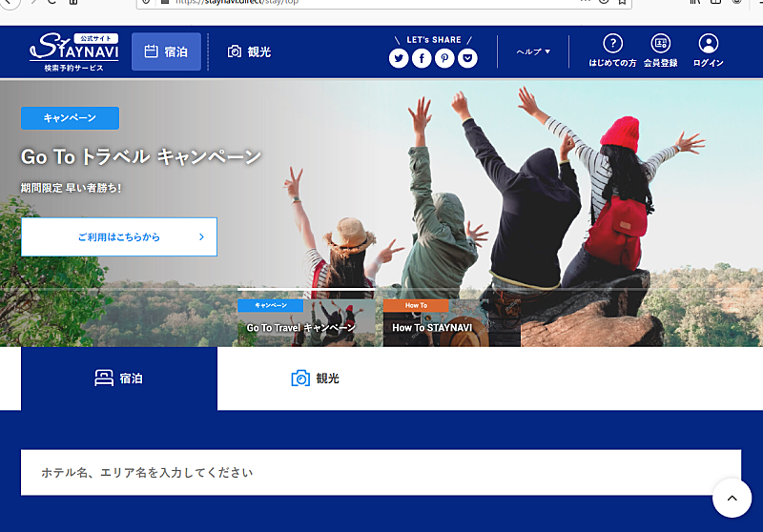Share via the Pocket icon
The height and width of the screenshot is (532, 763).
pos(467,58)
